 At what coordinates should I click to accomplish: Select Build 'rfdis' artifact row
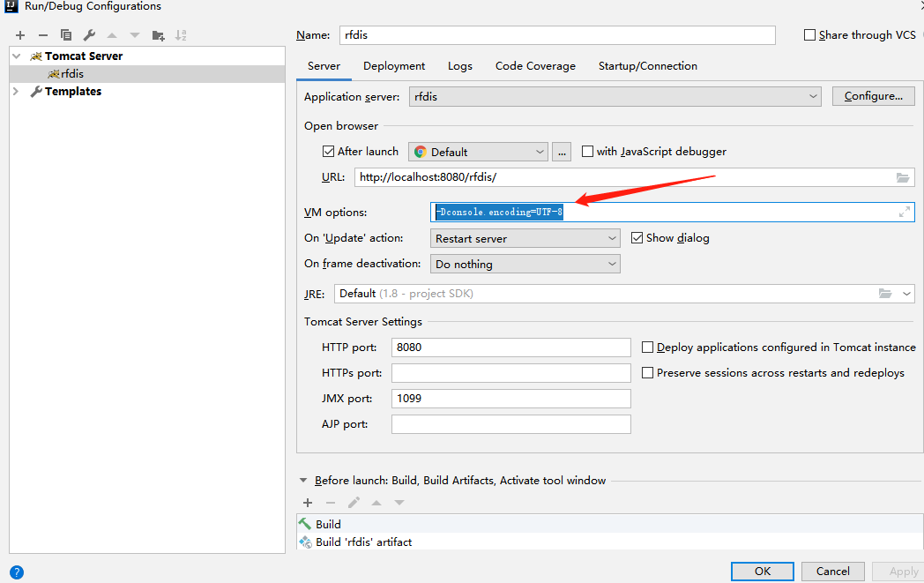coord(610,542)
